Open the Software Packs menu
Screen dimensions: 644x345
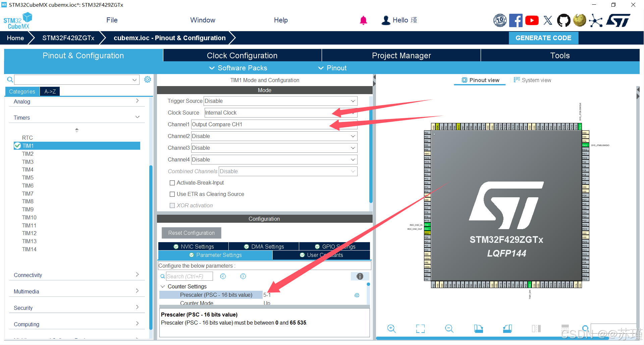(238, 68)
